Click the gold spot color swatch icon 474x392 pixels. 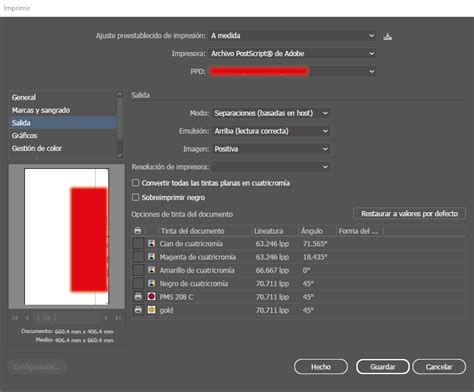click(152, 310)
